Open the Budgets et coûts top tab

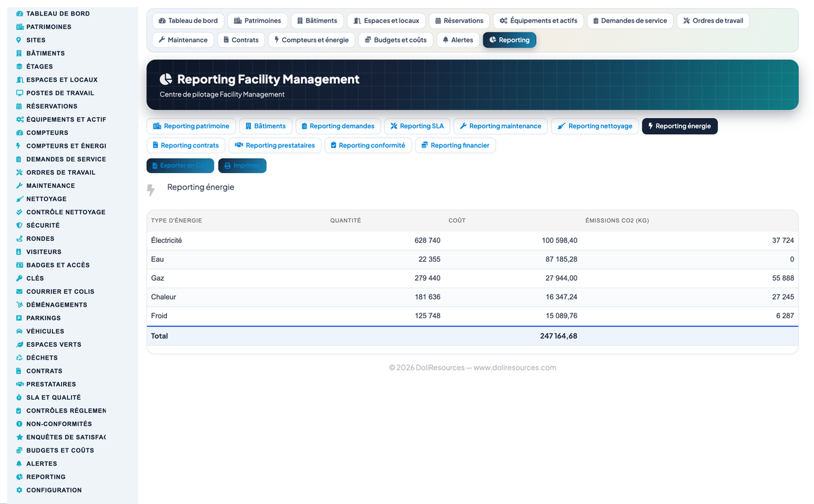pyautogui.click(x=395, y=40)
